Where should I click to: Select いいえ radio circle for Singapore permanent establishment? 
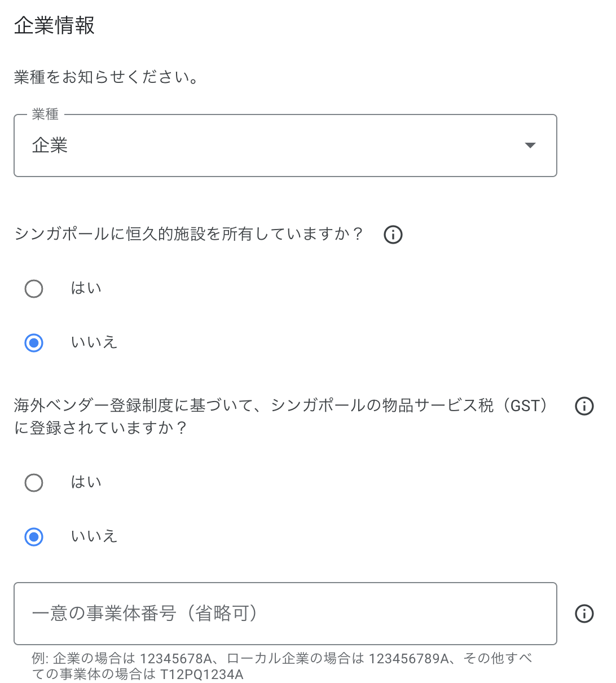(x=34, y=343)
